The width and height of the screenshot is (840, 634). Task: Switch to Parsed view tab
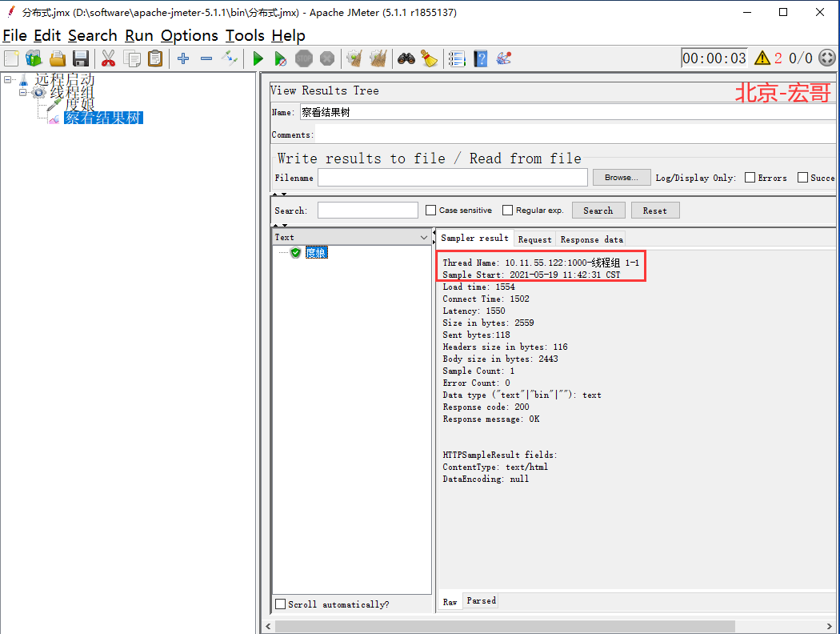point(481,600)
